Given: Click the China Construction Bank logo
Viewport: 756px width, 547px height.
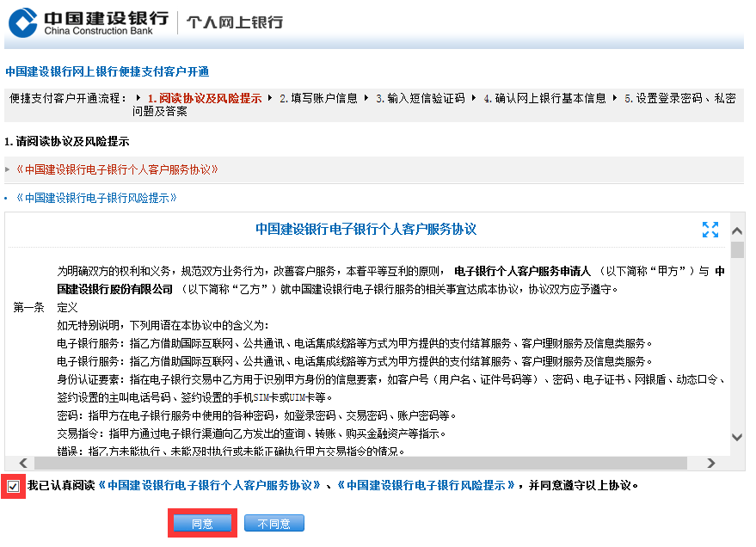Looking at the screenshot, I should tap(89, 22).
